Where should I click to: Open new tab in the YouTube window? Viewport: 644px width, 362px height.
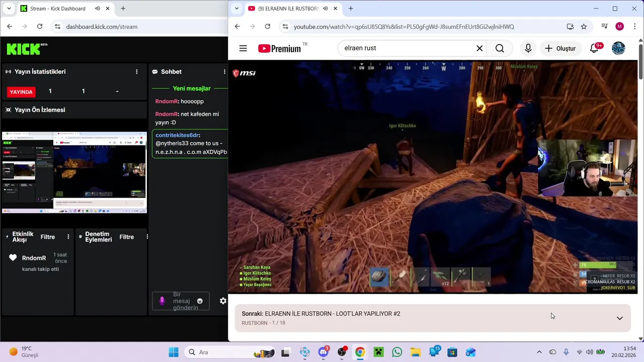[x=351, y=9]
